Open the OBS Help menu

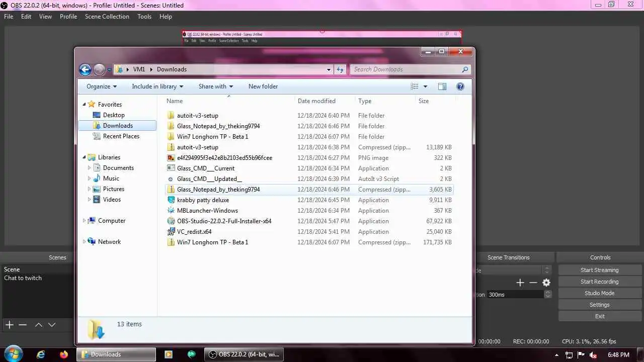pos(166,17)
